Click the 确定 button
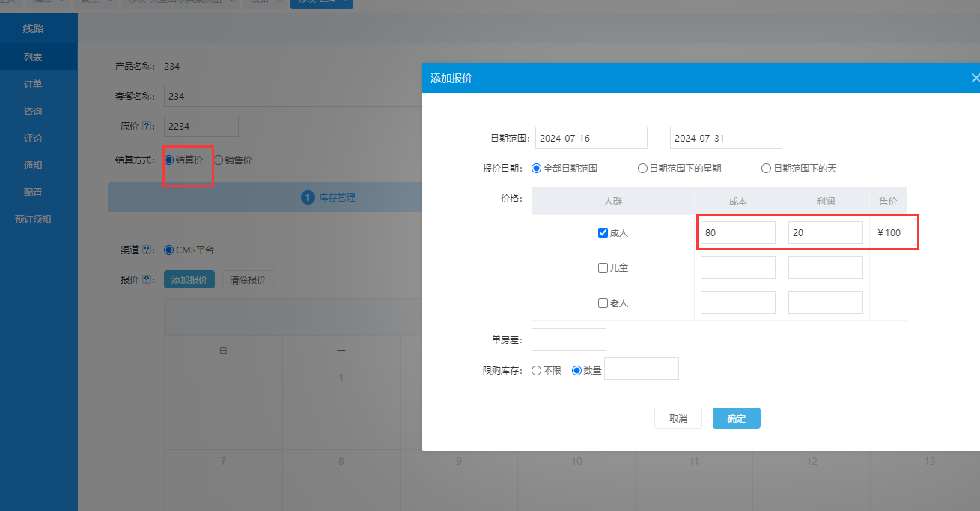 click(x=736, y=418)
